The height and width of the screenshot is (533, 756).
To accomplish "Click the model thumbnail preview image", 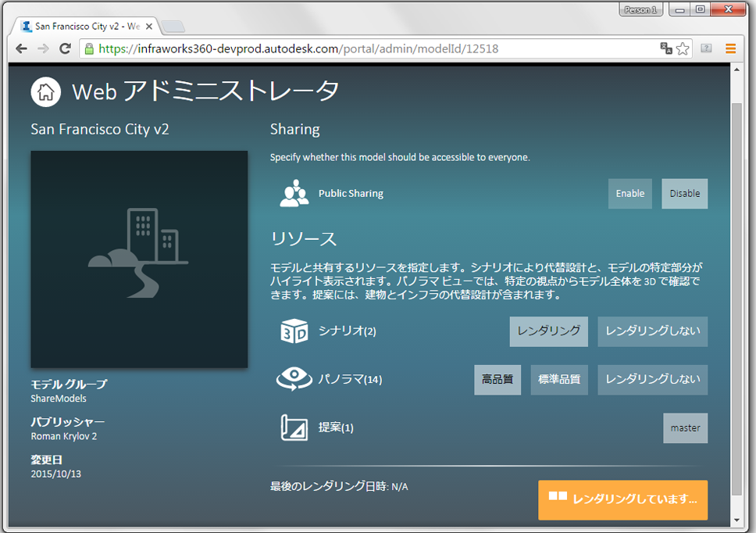I will click(139, 259).
